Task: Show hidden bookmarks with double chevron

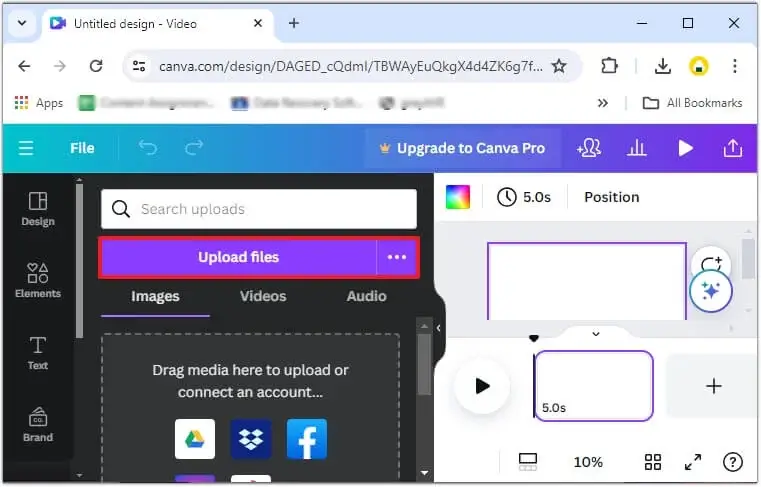Action: [602, 103]
